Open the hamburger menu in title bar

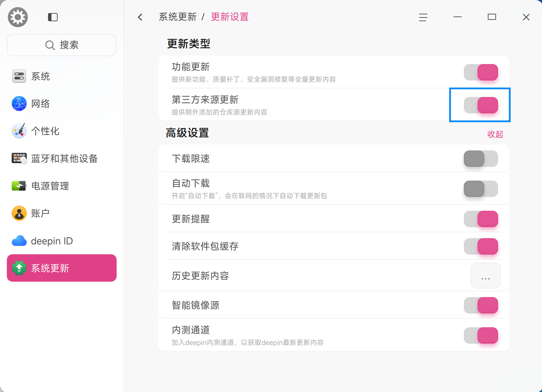tap(423, 17)
